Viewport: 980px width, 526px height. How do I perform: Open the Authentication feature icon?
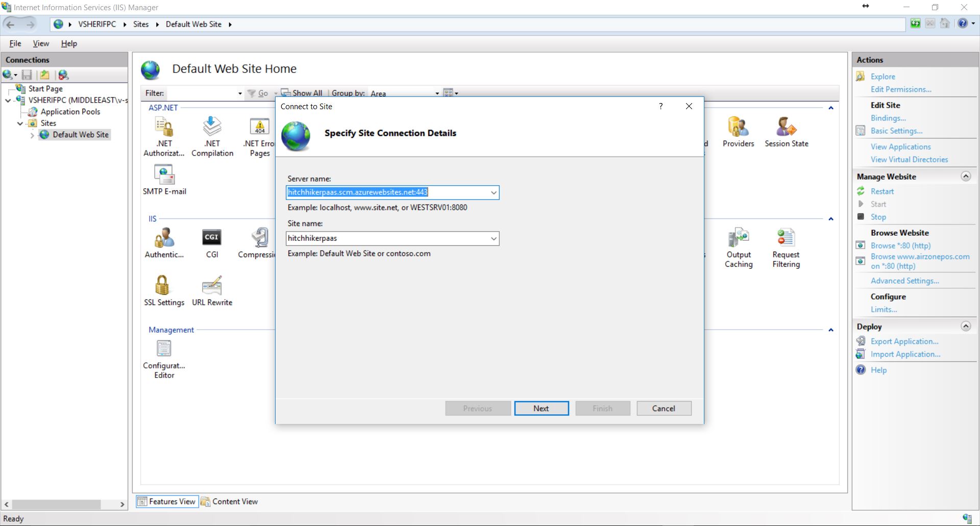[x=164, y=238]
